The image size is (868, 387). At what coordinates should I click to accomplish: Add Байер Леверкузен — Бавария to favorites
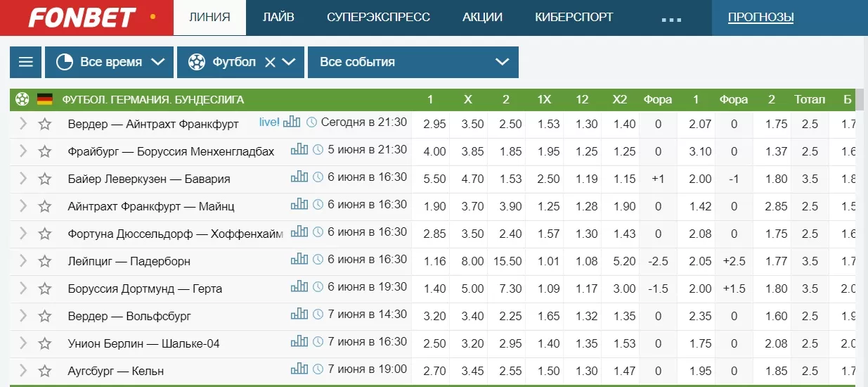pos(45,179)
